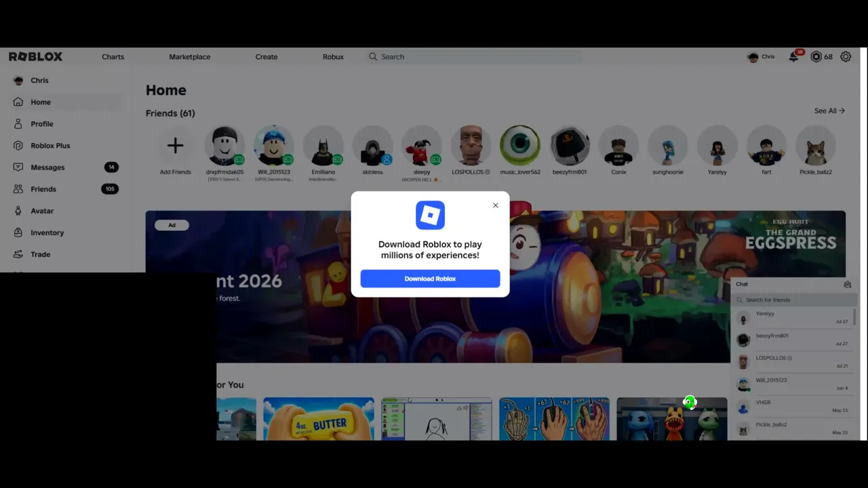The width and height of the screenshot is (868, 488).
Task: Open Chris avatar in the header
Action: pyautogui.click(x=753, y=57)
